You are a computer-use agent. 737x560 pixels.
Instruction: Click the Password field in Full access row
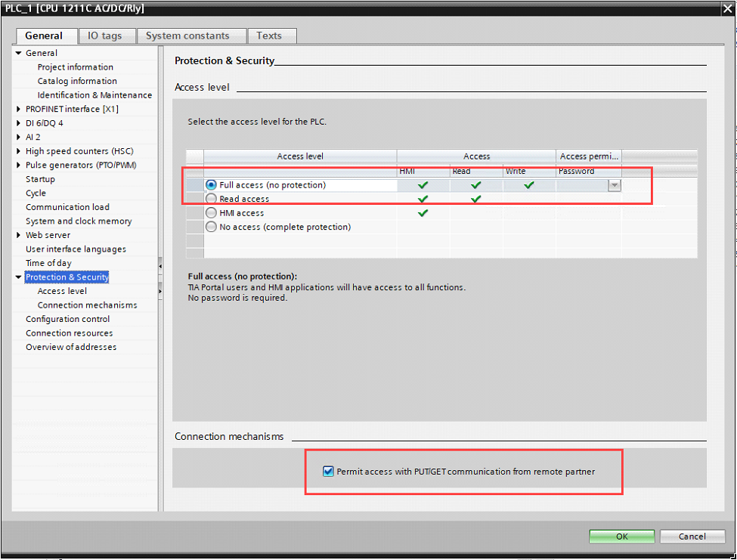582,185
